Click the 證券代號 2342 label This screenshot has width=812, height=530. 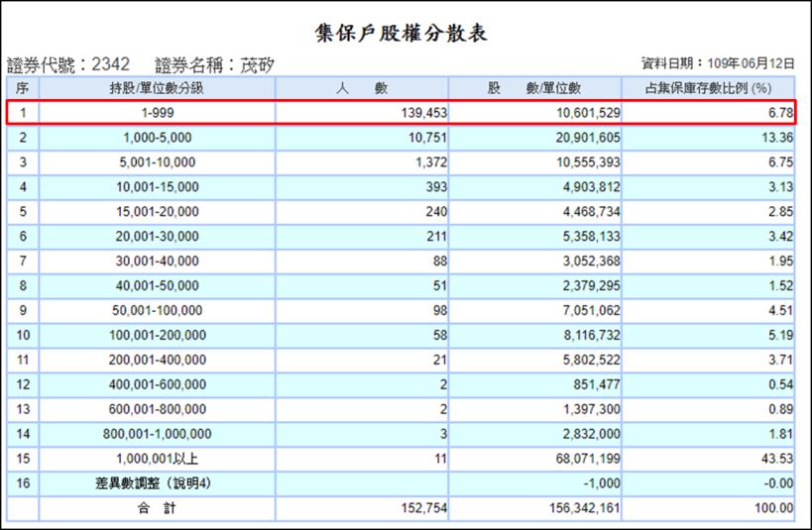pyautogui.click(x=75, y=64)
